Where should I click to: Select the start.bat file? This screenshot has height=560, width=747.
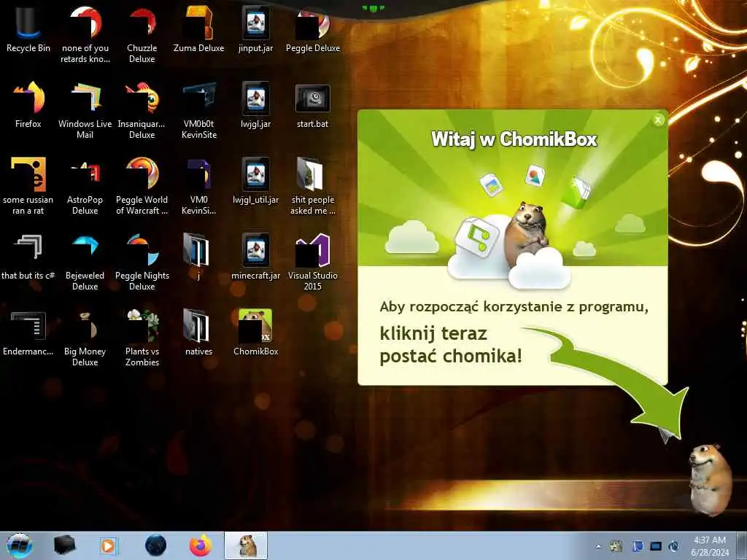(313, 105)
